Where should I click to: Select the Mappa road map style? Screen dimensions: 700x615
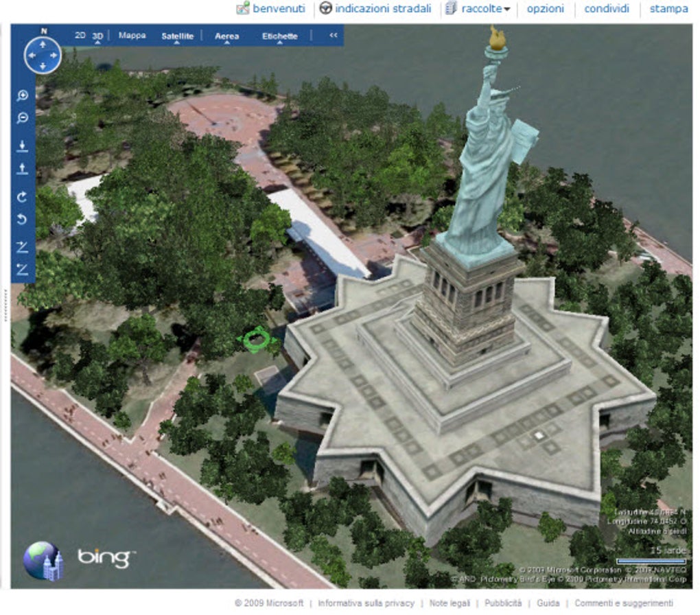(132, 35)
